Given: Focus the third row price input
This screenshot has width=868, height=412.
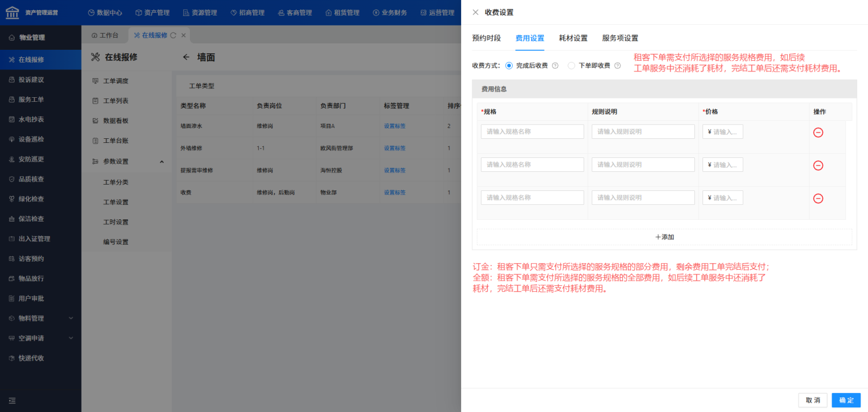Looking at the screenshot, I should pos(723,198).
